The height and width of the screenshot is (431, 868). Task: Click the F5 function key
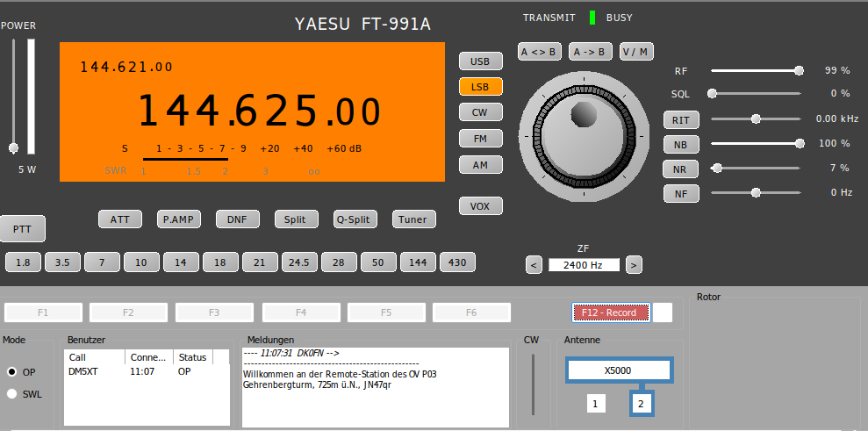click(x=386, y=312)
